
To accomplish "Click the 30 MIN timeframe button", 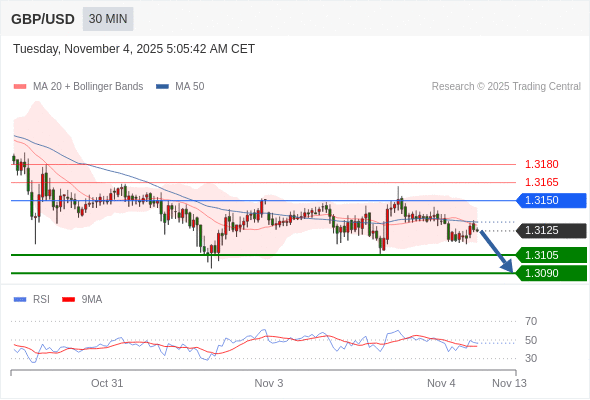I will point(108,19).
